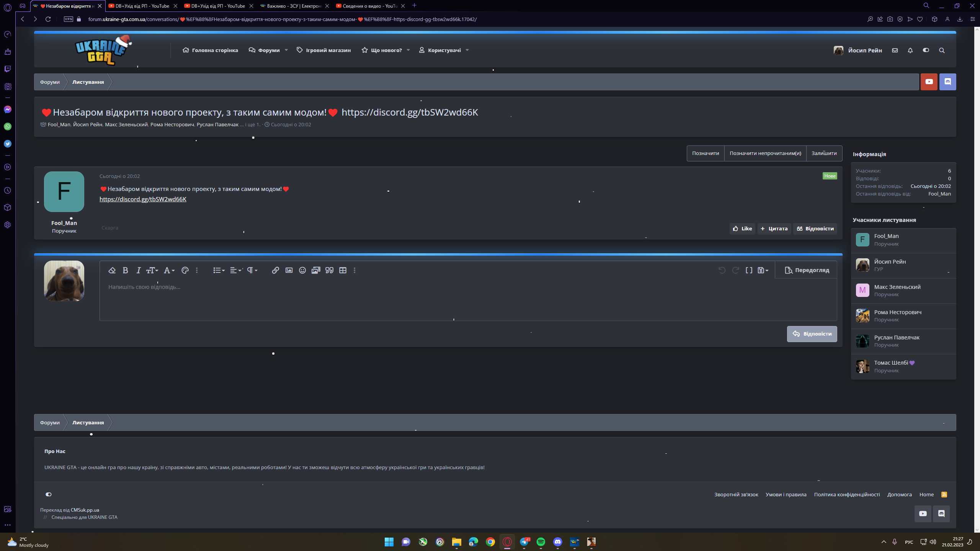Open the text color palette

click(x=185, y=270)
